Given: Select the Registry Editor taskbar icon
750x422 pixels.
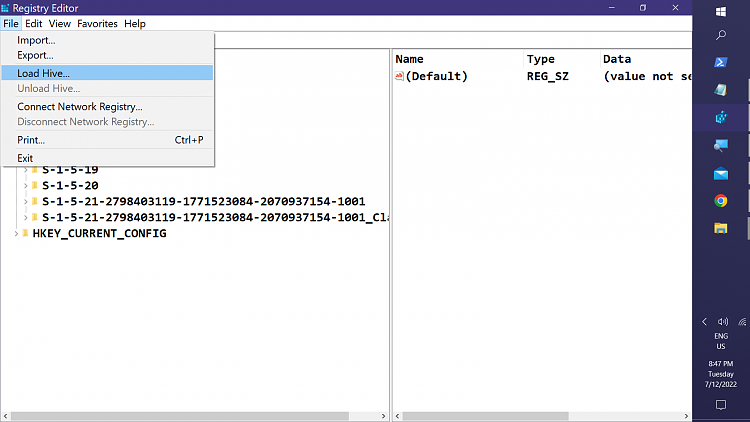Looking at the screenshot, I should click(721, 117).
